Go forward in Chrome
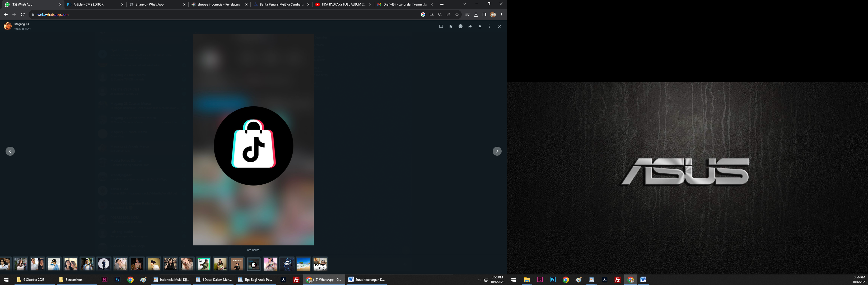The height and width of the screenshot is (285, 868). [14, 15]
